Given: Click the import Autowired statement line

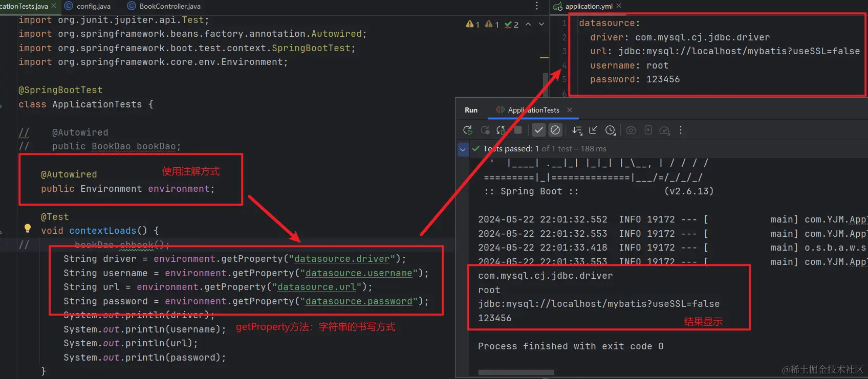Looking at the screenshot, I should 192,34.
